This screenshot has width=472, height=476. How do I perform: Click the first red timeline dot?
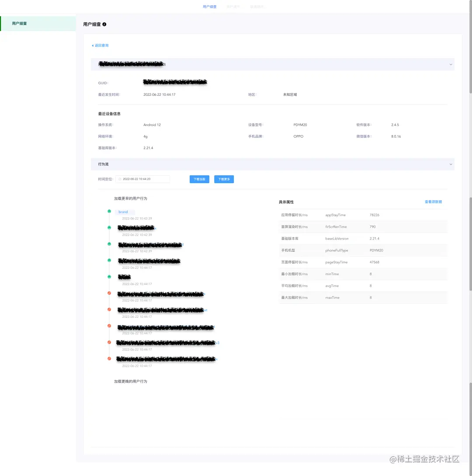[x=109, y=293]
